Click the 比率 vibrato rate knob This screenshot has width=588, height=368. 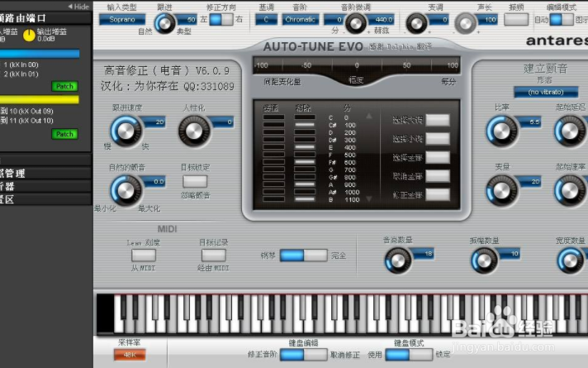(502, 131)
